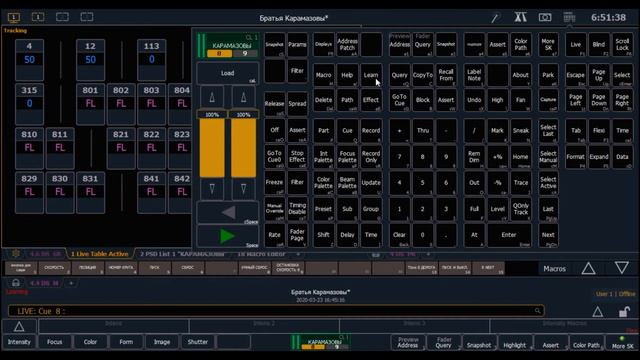Toggle Manual Override key
The height and width of the screenshot is (360, 640).
[x=274, y=209]
